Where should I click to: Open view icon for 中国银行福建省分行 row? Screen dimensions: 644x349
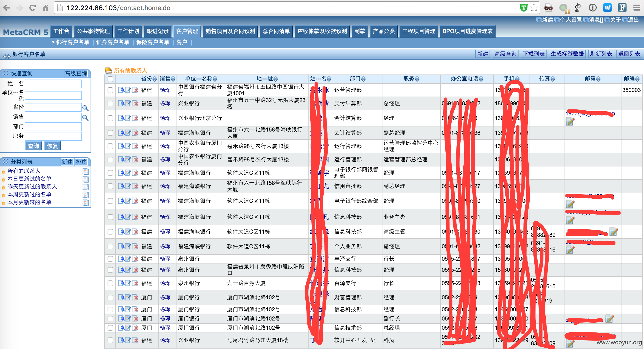point(121,90)
